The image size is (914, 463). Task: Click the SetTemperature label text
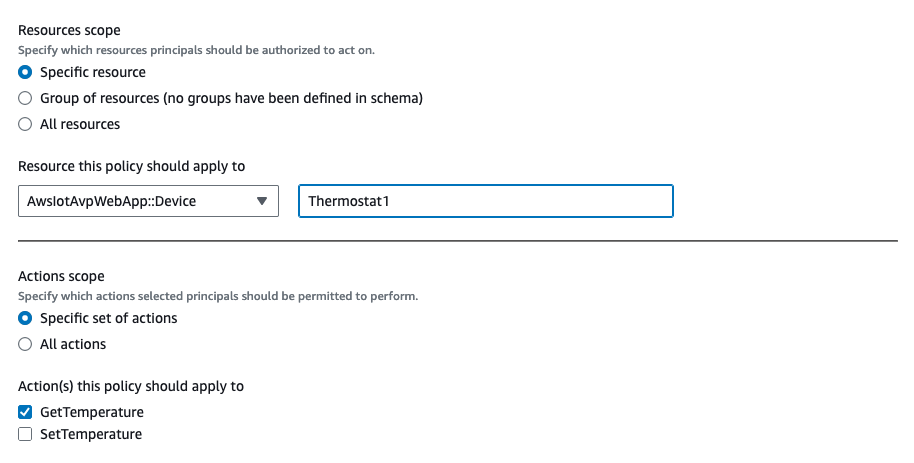91,435
